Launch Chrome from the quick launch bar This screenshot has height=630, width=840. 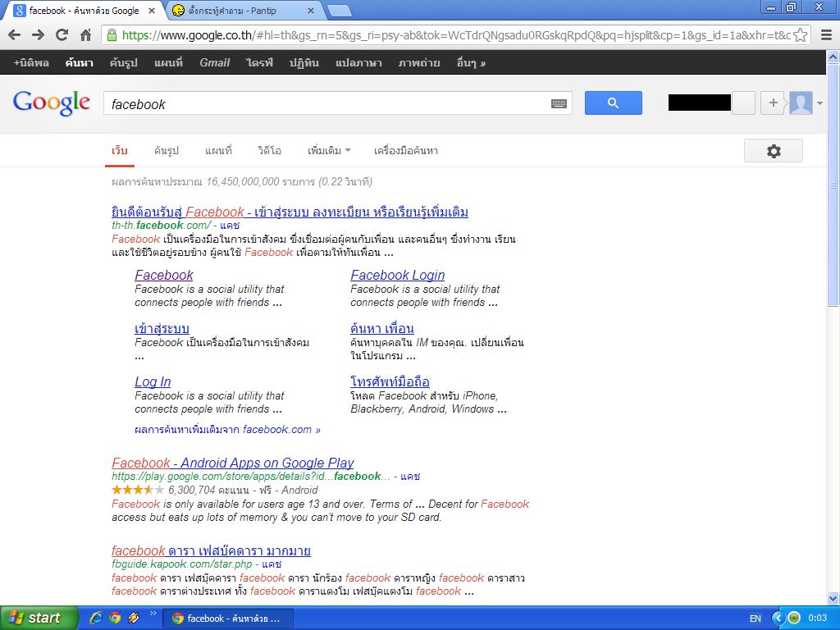pos(115,618)
